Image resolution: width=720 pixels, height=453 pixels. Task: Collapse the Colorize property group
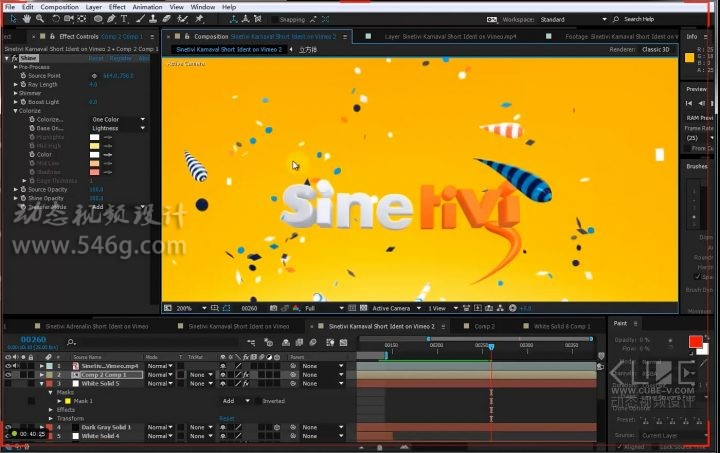click(x=15, y=111)
